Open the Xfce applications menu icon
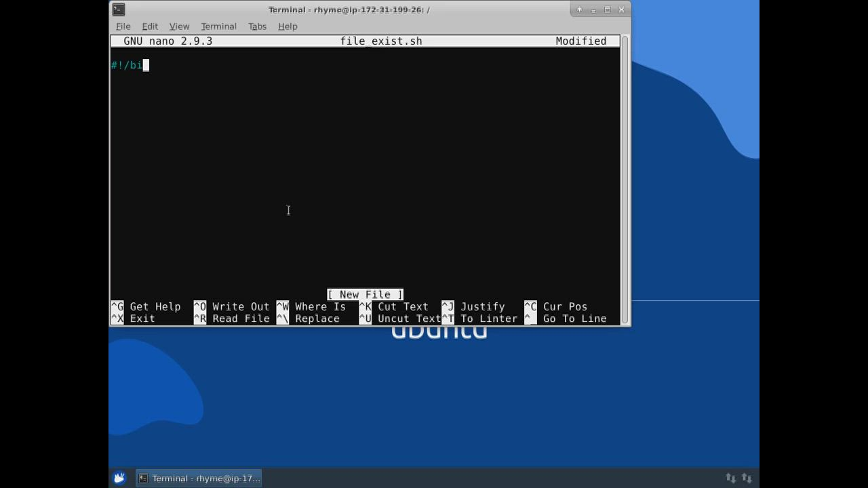The height and width of the screenshot is (488, 868). pyautogui.click(x=119, y=478)
